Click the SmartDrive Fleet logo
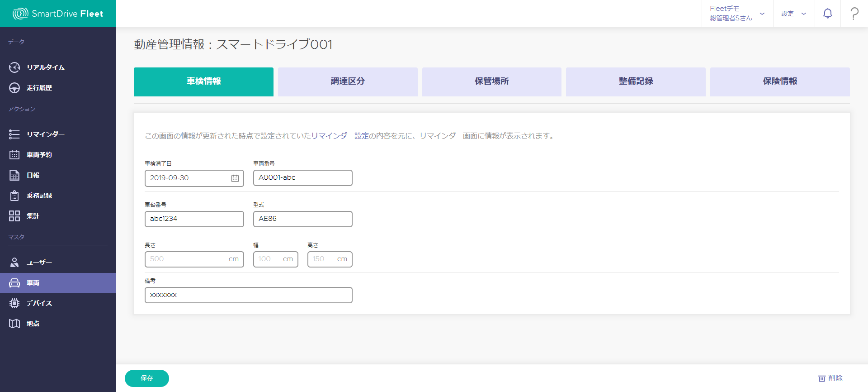868x392 pixels. click(x=58, y=14)
